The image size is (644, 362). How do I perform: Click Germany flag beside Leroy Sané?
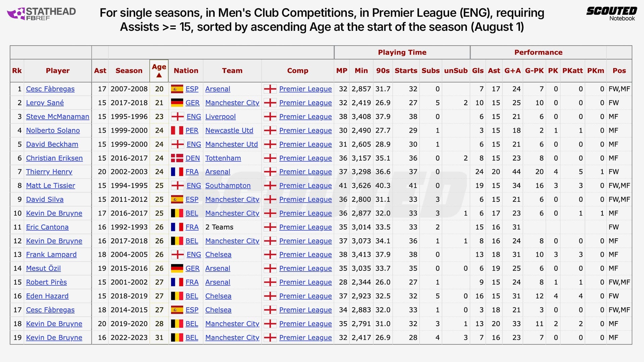click(x=177, y=103)
